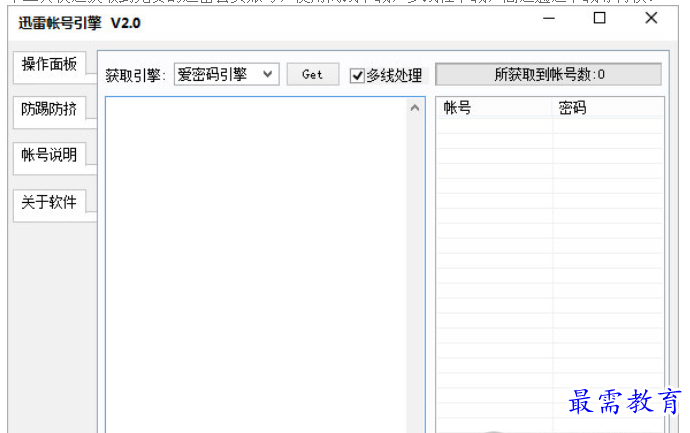The width and height of the screenshot is (690, 433).
Task: Click inside the large log text area
Action: click(x=256, y=264)
